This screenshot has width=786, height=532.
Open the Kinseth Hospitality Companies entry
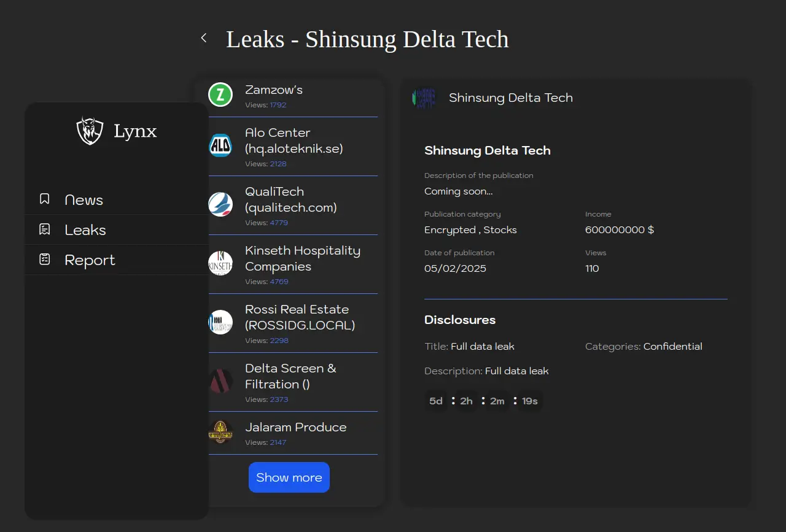[x=302, y=258]
